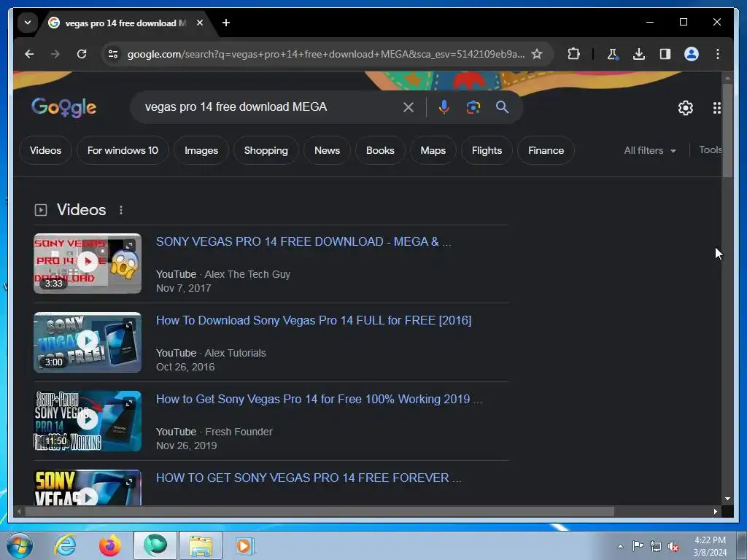Image resolution: width=747 pixels, height=560 pixels.
Task: Open the Google apps grid
Action: point(717,108)
